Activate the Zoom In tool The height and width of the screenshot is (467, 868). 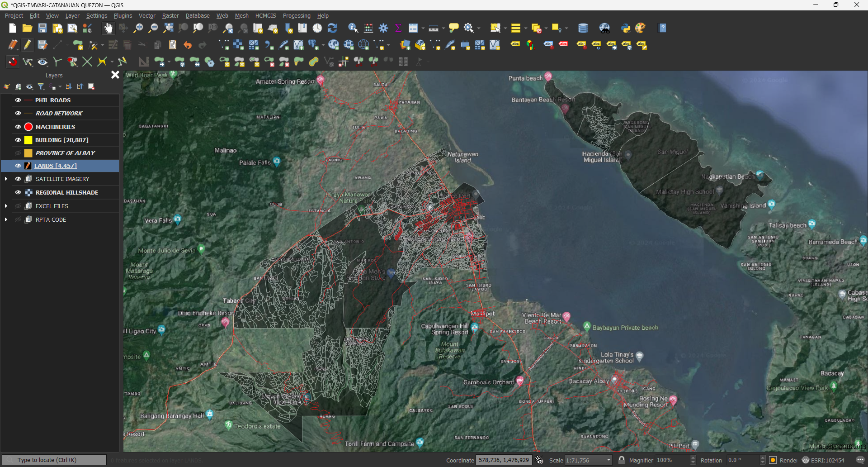click(x=138, y=28)
